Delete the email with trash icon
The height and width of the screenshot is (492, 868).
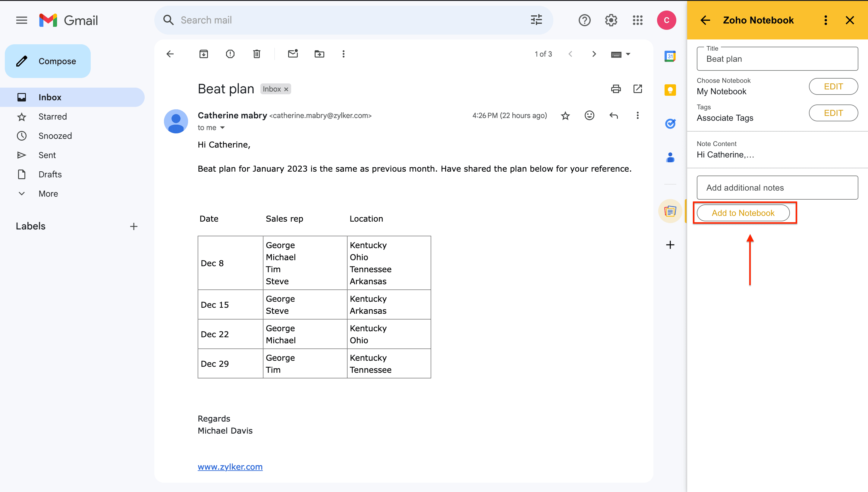click(257, 54)
